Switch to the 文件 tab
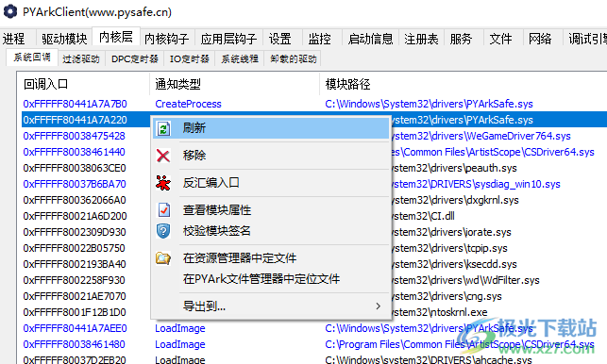This screenshot has height=364, width=607. tap(500, 39)
